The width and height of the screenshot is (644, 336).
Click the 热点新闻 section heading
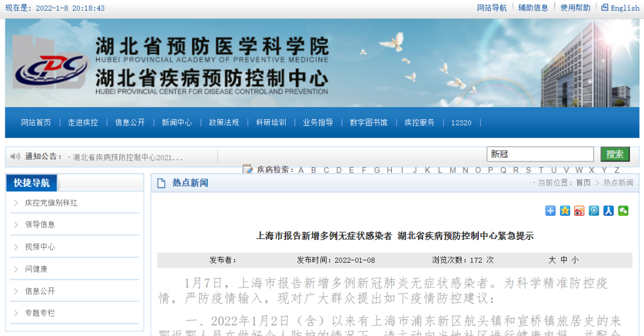pyautogui.click(x=190, y=183)
